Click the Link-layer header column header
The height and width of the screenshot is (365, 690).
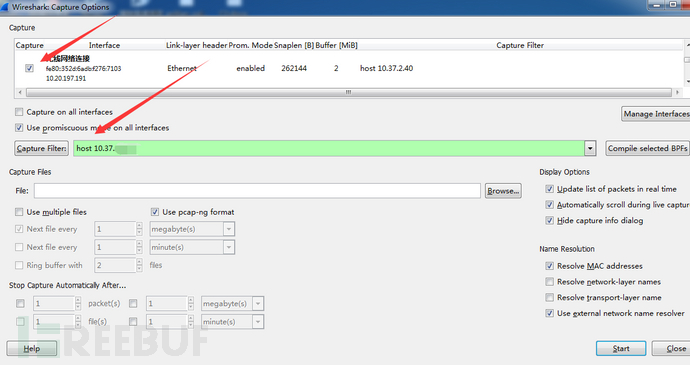[x=196, y=45]
